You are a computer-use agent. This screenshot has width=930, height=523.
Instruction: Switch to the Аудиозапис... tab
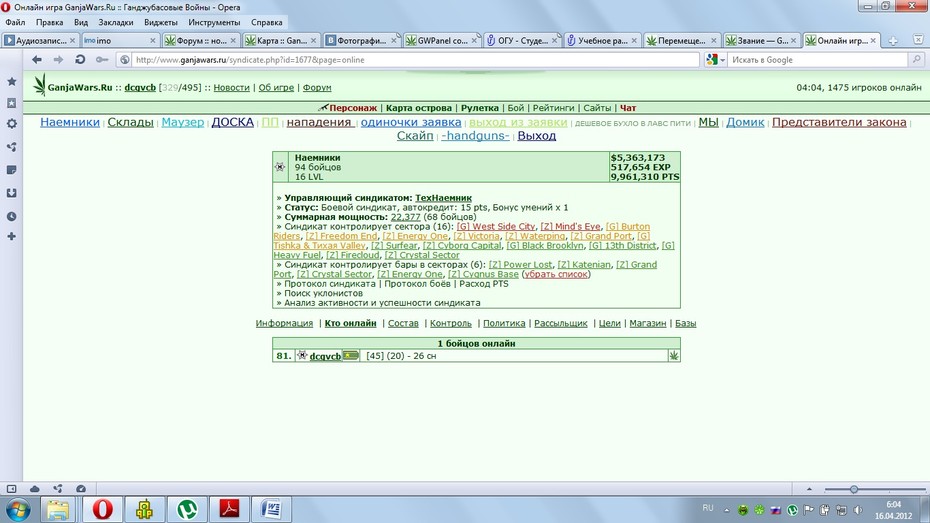click(40, 40)
